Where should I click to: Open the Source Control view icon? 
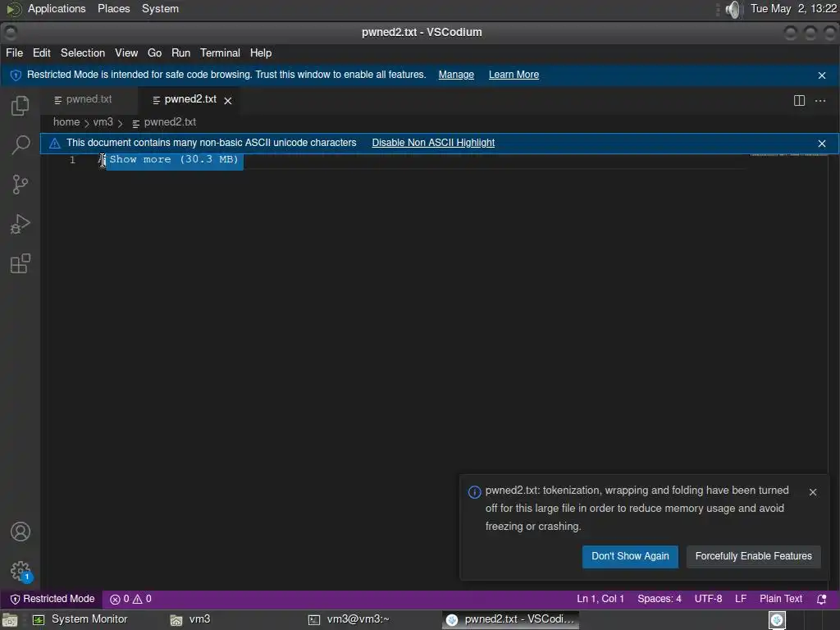point(20,185)
